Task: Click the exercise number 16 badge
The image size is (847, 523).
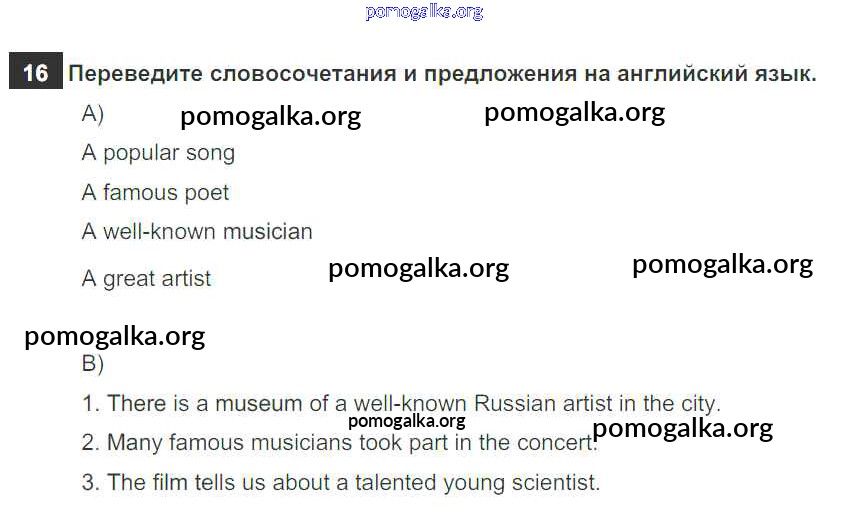Action: [x=35, y=73]
